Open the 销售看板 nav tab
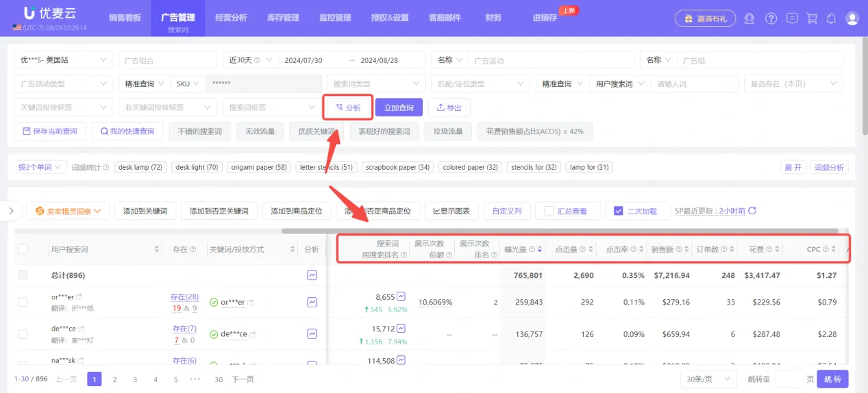This screenshot has width=868, height=393. pyautogui.click(x=124, y=18)
